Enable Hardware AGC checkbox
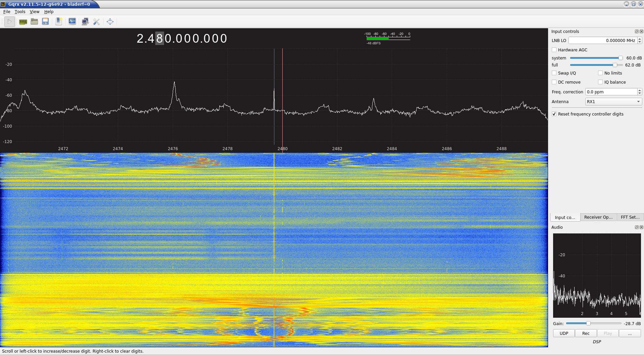The width and height of the screenshot is (644, 355). pyautogui.click(x=554, y=50)
